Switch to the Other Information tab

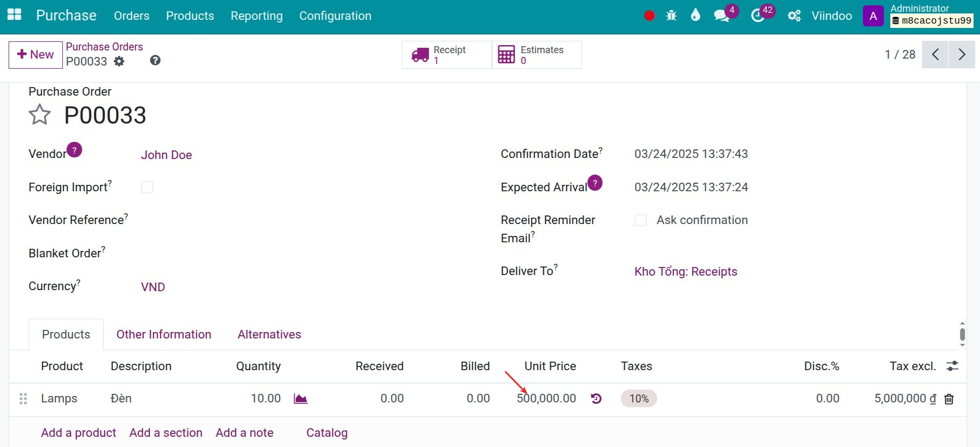(164, 334)
